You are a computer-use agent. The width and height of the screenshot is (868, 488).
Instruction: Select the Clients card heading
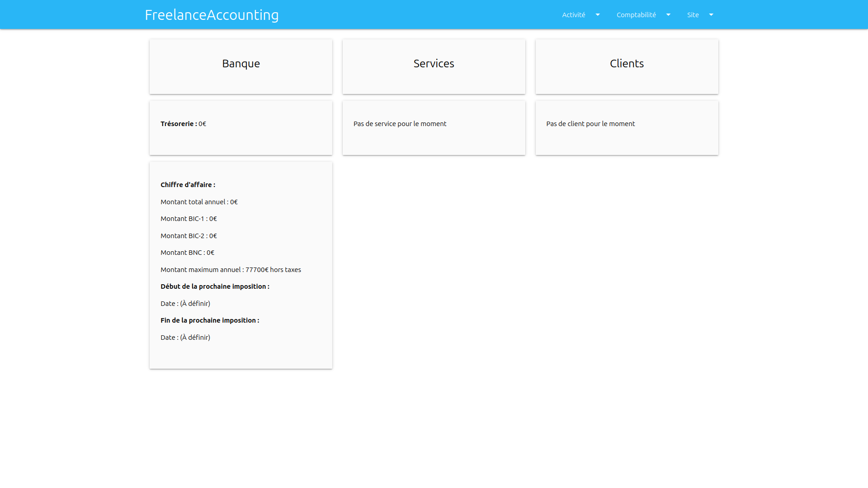pyautogui.click(x=627, y=64)
